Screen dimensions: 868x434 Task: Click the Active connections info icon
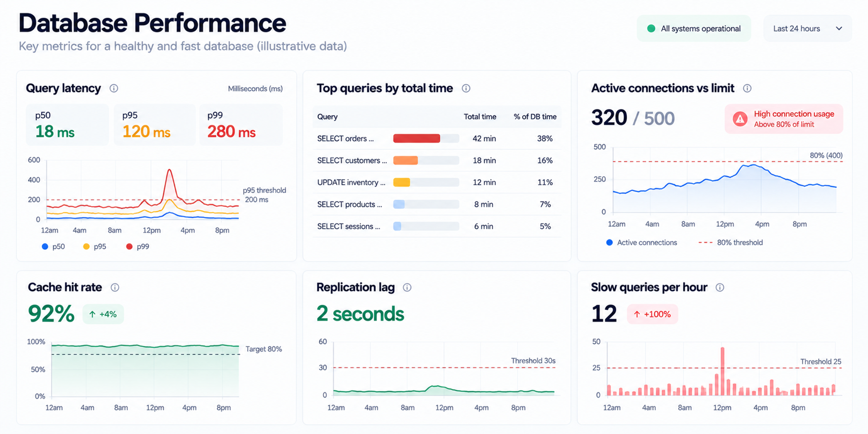point(747,88)
